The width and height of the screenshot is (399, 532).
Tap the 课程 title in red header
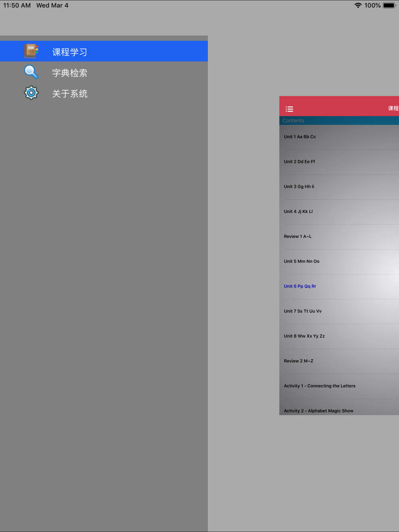point(393,108)
